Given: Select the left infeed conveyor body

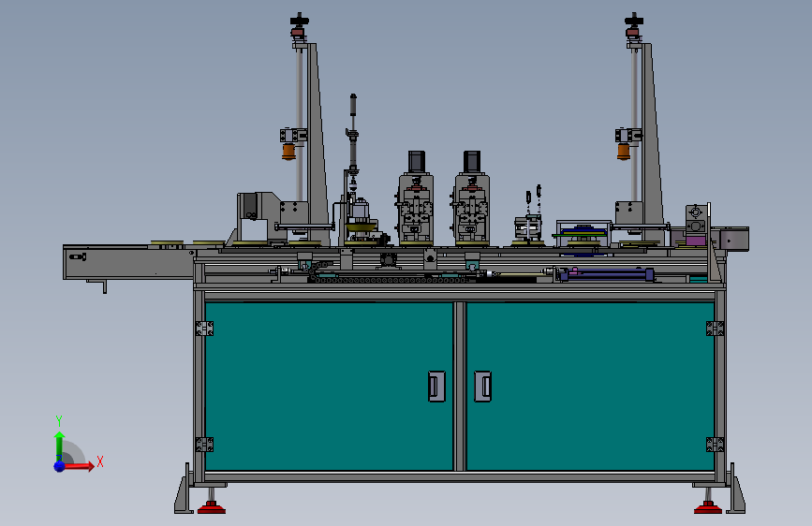Looking at the screenshot, I should click(128, 262).
